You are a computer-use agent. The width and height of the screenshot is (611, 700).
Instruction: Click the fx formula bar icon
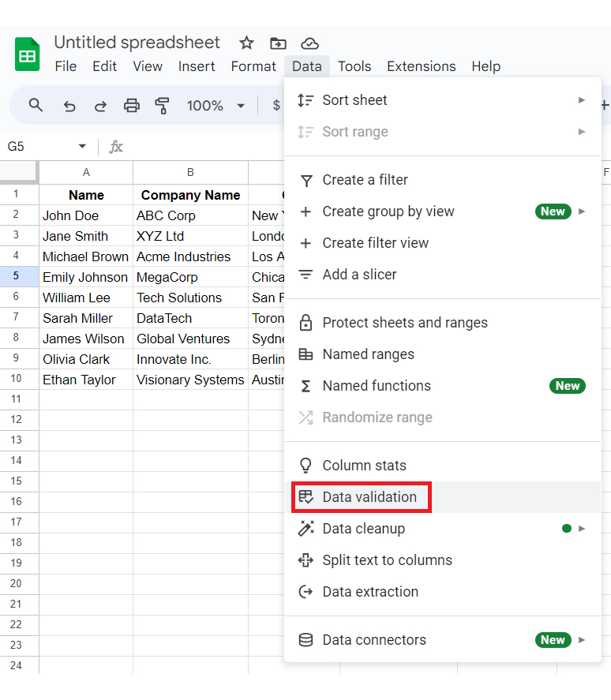tap(116, 147)
